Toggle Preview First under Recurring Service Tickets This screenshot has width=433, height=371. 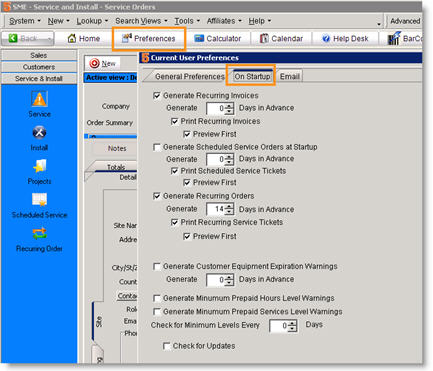187,236
